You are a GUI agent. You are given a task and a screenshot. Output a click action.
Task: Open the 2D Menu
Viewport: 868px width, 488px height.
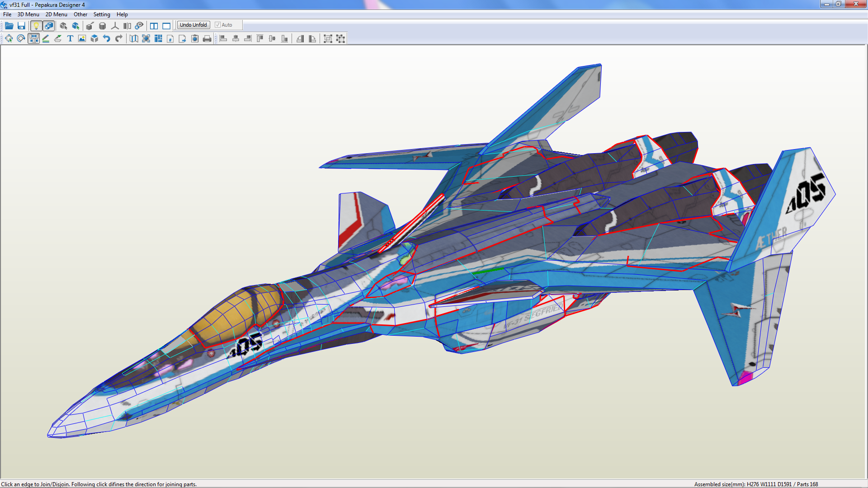[56, 14]
